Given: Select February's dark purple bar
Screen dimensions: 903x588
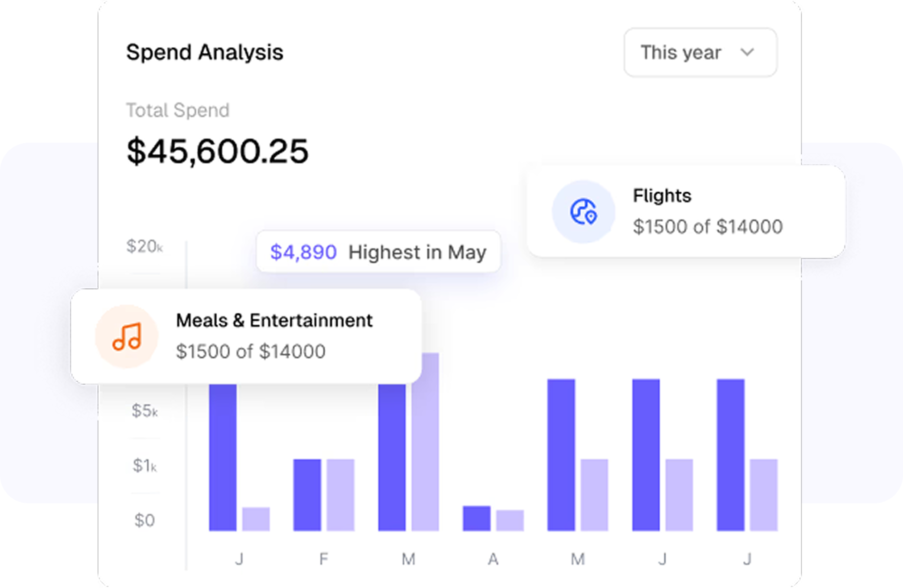Looking at the screenshot, I should tap(307, 495).
